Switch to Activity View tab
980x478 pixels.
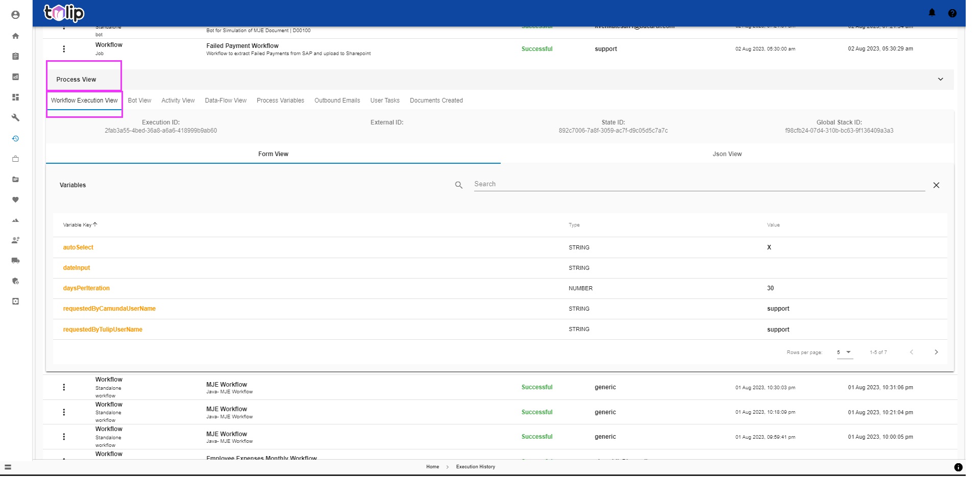point(178,100)
